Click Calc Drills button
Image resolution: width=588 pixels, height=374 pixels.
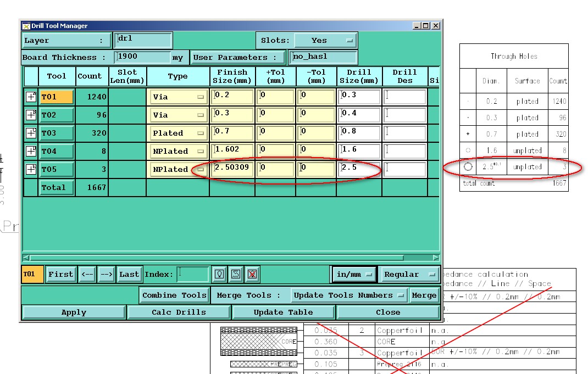pos(179,312)
